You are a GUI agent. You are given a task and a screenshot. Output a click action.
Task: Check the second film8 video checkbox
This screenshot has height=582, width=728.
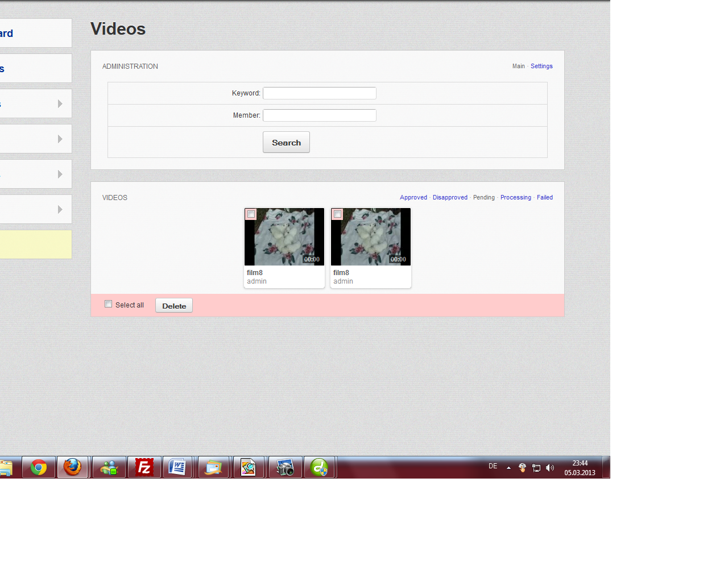click(x=337, y=214)
